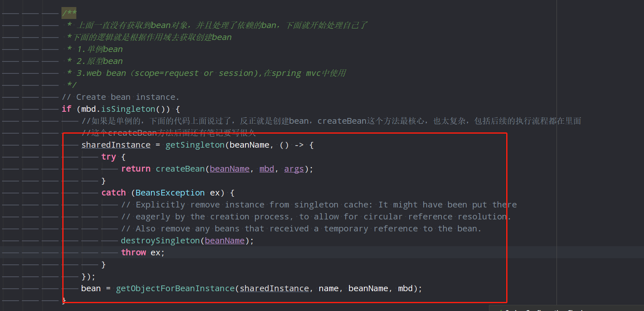Click comment starting '//如果是单例的'
The height and width of the screenshot is (311, 644).
(x=331, y=121)
